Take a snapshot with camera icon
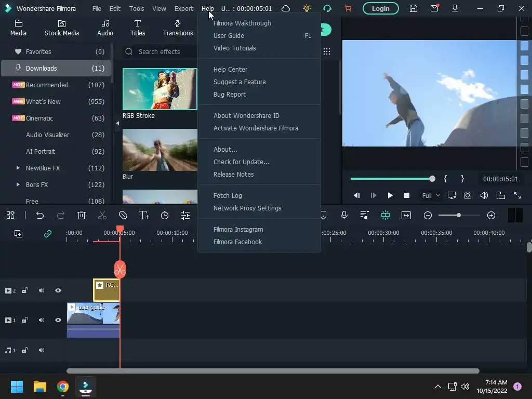The height and width of the screenshot is (399, 532). pyautogui.click(x=468, y=195)
